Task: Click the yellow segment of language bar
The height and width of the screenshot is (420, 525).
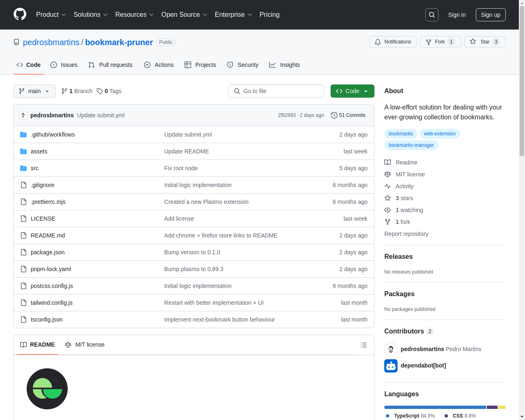Action: coord(502,407)
